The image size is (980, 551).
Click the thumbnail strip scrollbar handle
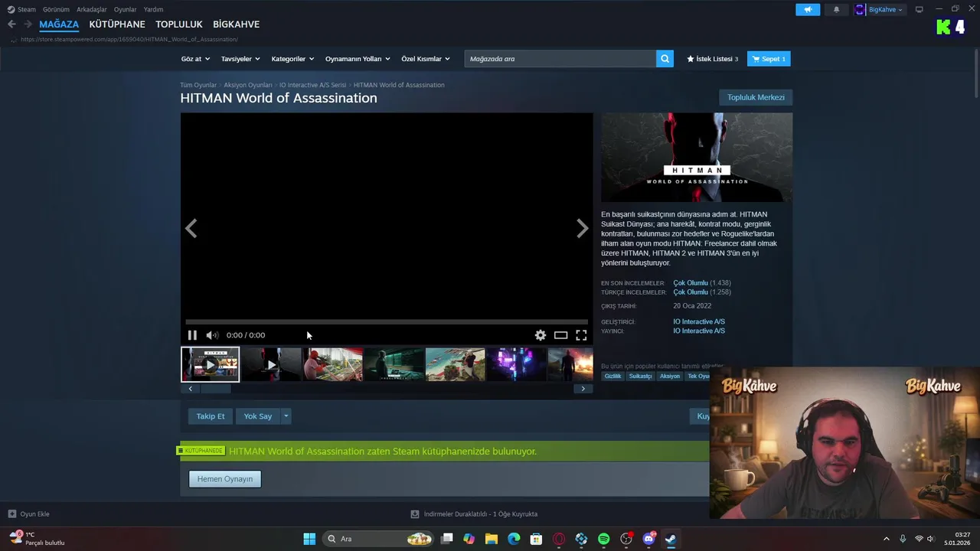coord(215,389)
